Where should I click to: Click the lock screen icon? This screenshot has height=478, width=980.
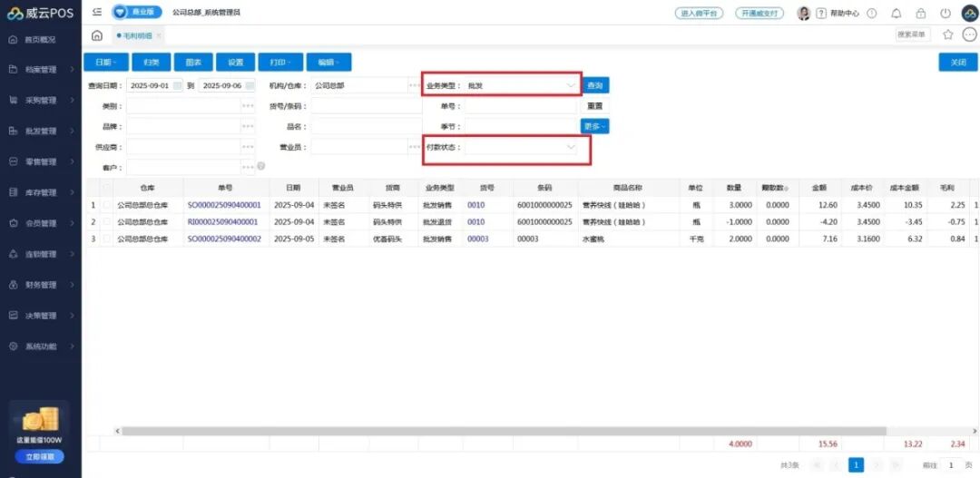click(x=921, y=14)
